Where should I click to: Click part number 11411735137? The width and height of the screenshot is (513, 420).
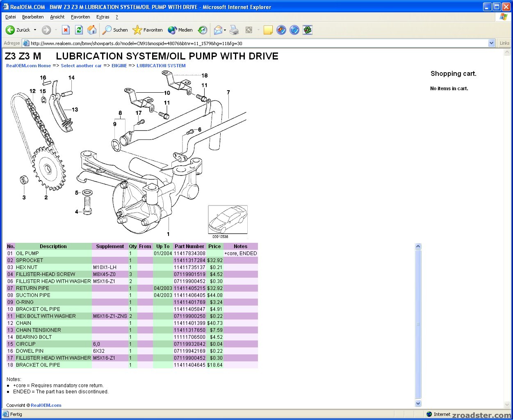(x=189, y=267)
